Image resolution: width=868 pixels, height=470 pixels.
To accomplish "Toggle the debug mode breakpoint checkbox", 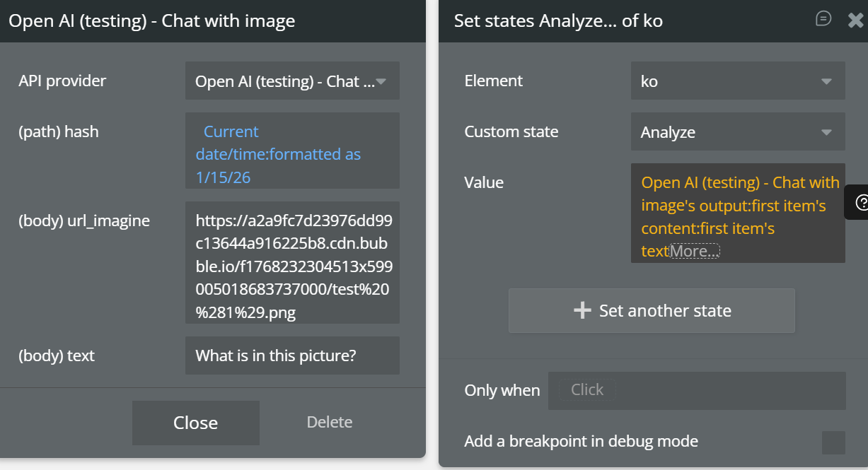I will 833,442.
